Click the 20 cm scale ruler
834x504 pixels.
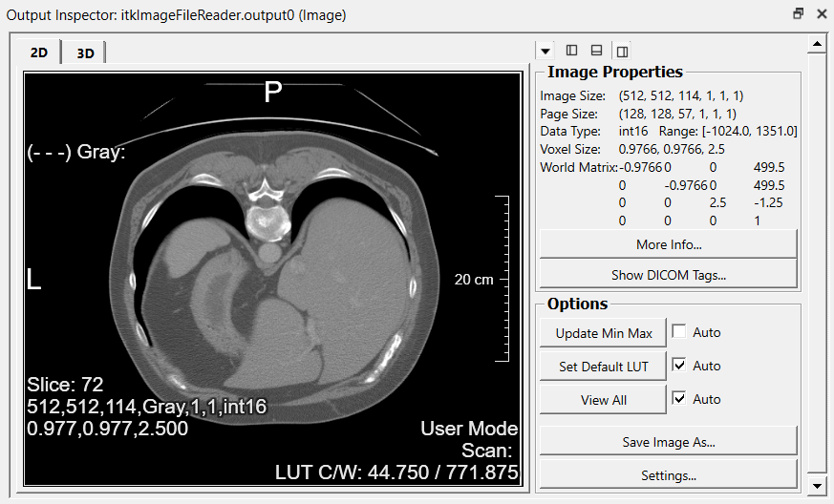(x=500, y=279)
